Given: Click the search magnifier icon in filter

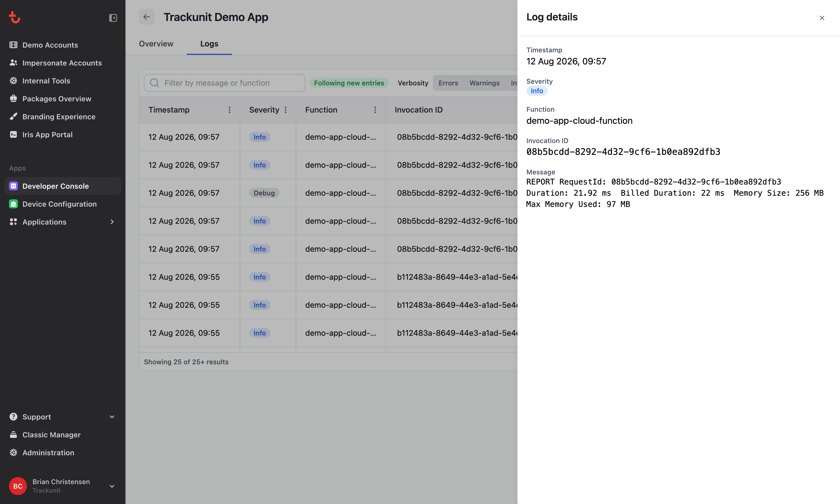Looking at the screenshot, I should coord(155,83).
